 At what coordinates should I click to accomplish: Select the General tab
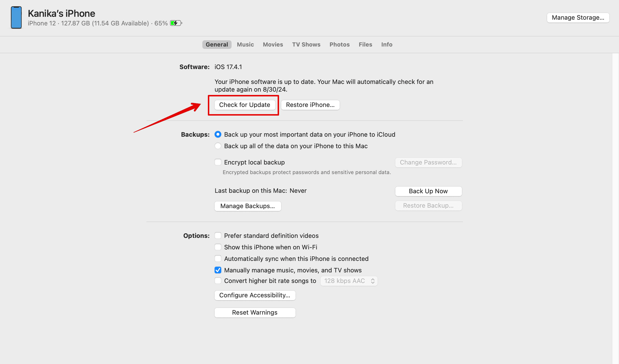click(x=216, y=44)
